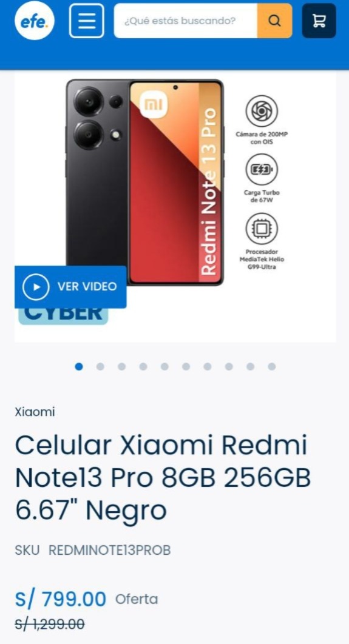Go to the last carousel dot
The height and width of the screenshot is (644, 349).
coord(272,366)
